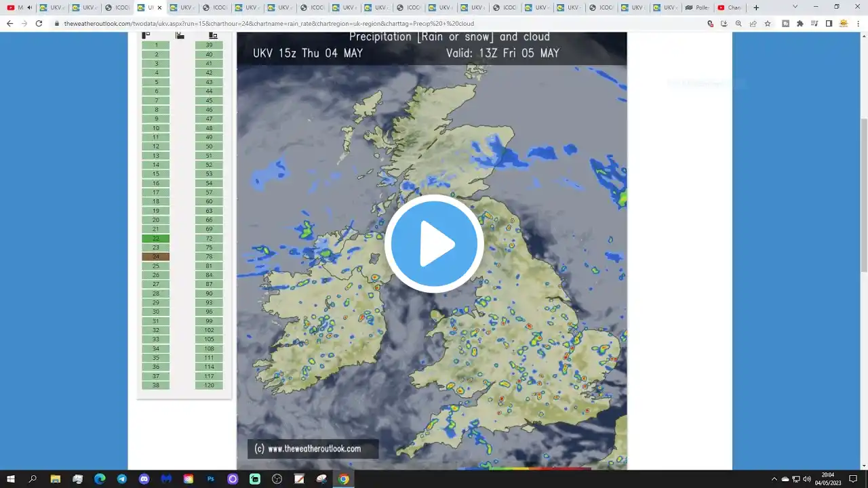Launch Microsoft Edge from taskbar

tap(100, 479)
